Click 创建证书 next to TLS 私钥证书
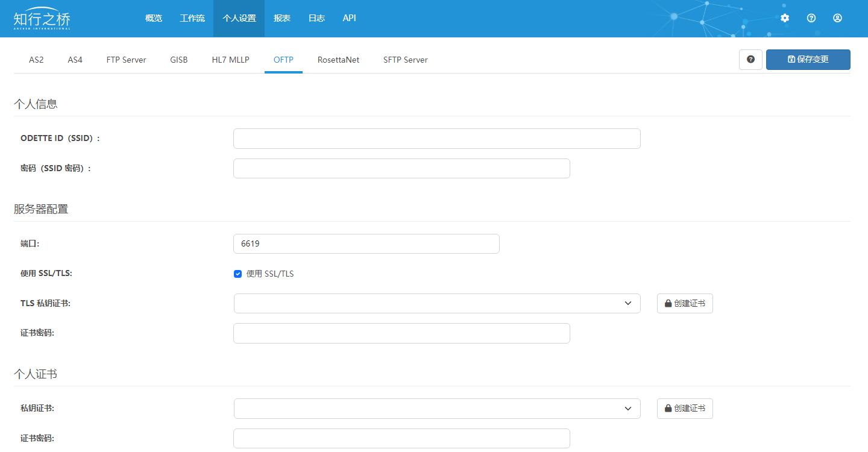Screen dimensions: 868x452 pyautogui.click(x=685, y=304)
